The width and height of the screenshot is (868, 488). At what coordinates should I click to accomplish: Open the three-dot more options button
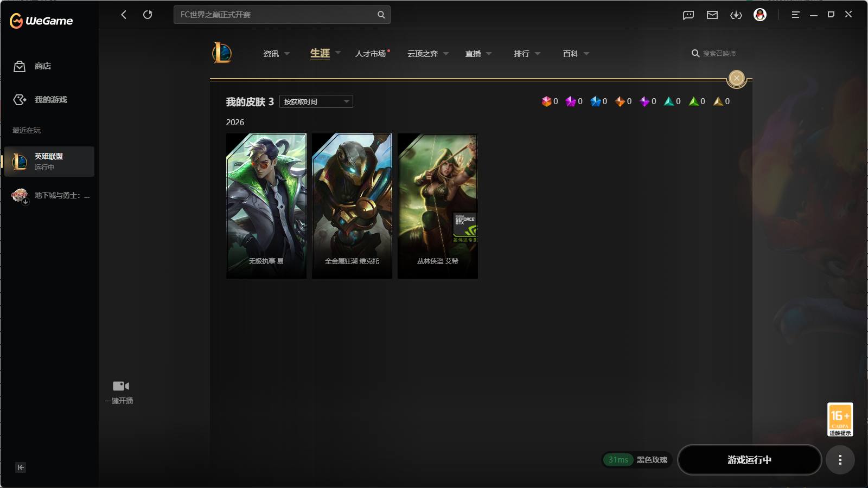coord(840,460)
